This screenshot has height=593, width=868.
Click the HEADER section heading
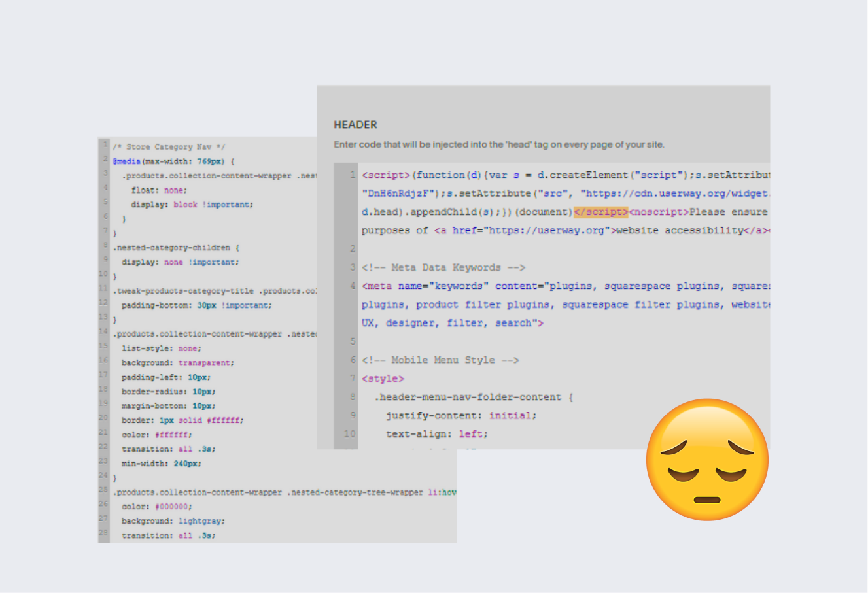(x=355, y=124)
